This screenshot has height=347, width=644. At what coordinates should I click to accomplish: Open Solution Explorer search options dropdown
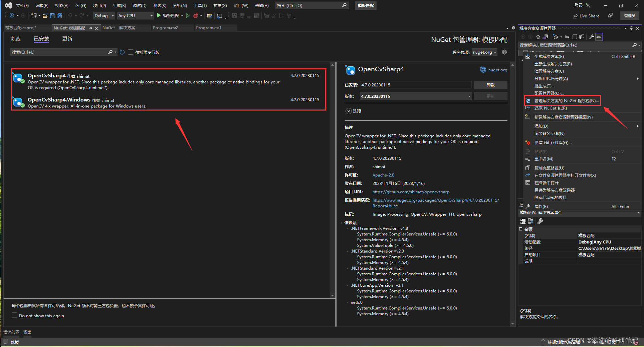pyautogui.click(x=639, y=45)
